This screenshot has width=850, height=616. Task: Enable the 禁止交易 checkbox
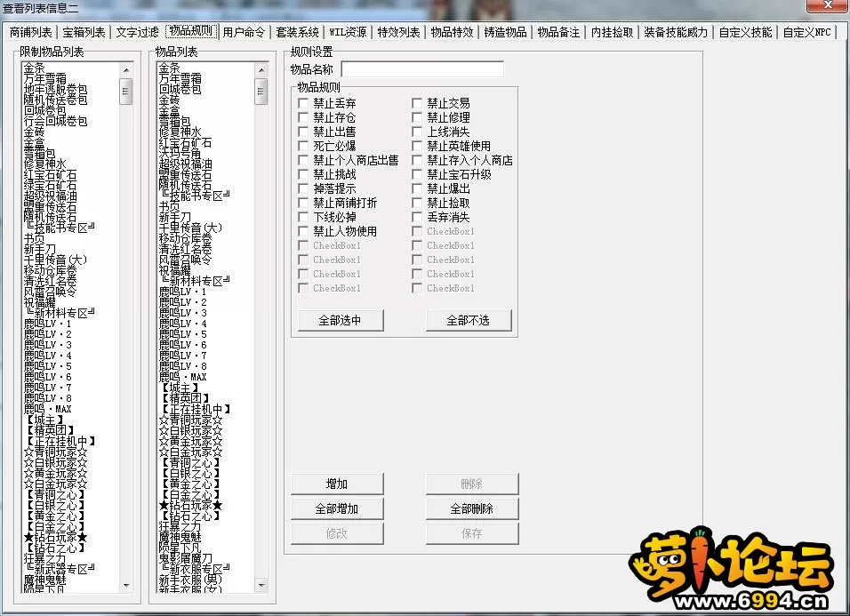click(417, 103)
